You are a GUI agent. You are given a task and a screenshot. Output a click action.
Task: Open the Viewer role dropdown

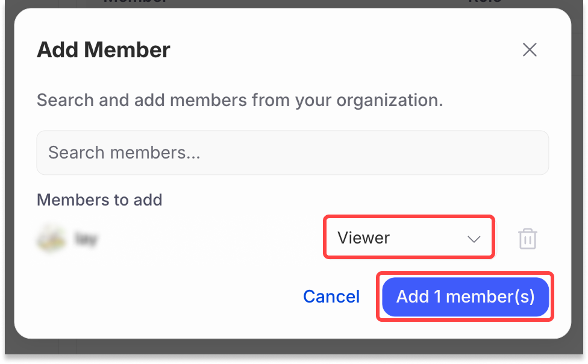[x=408, y=238]
